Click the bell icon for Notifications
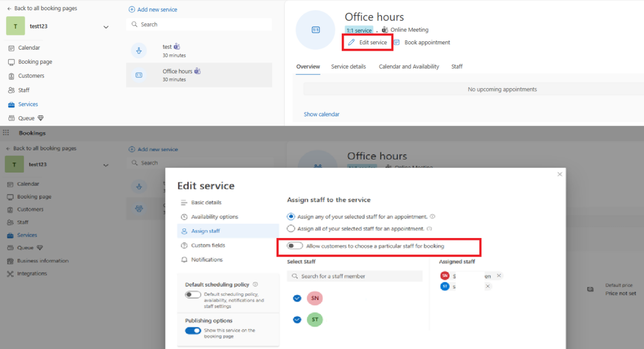Image resolution: width=644 pixels, height=349 pixels. pyautogui.click(x=184, y=259)
